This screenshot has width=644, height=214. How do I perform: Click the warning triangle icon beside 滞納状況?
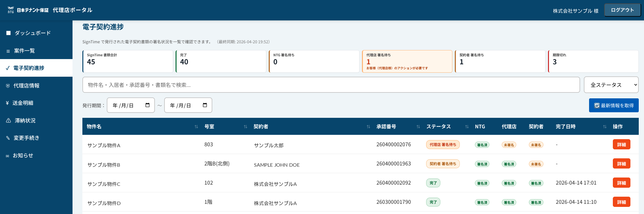pos(8,121)
